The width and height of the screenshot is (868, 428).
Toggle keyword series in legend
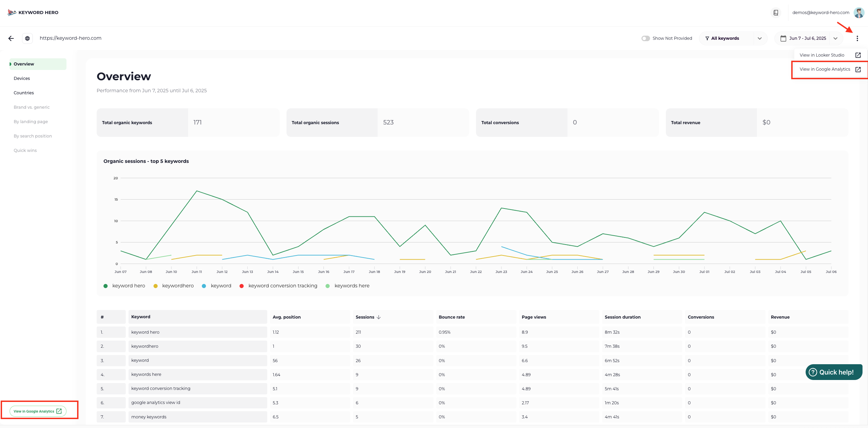tap(217, 286)
